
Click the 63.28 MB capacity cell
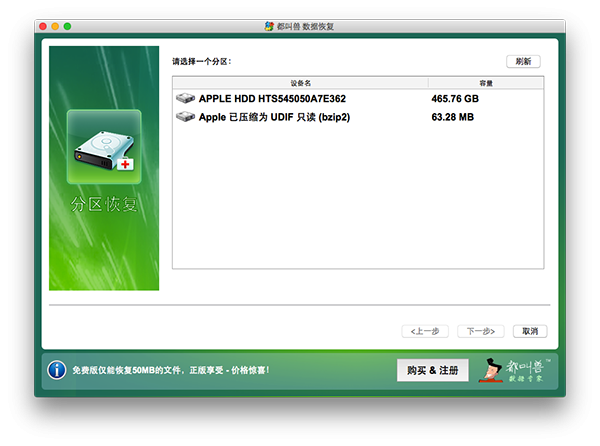pos(453,117)
